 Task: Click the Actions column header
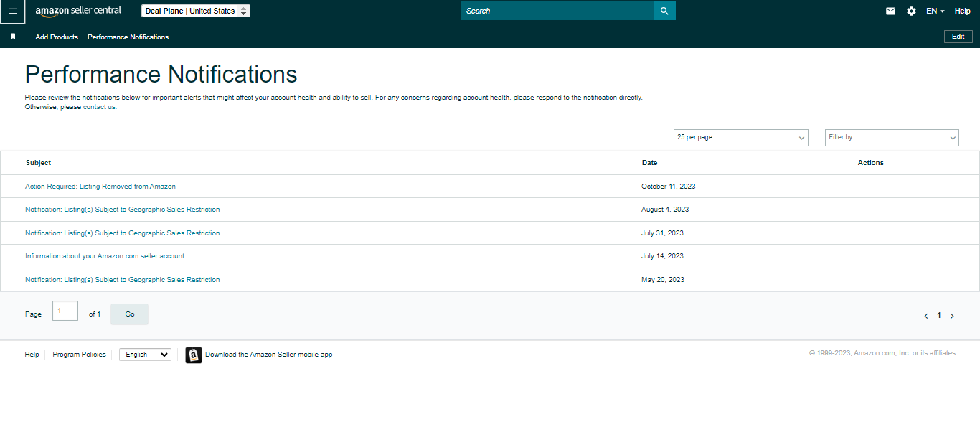871,163
